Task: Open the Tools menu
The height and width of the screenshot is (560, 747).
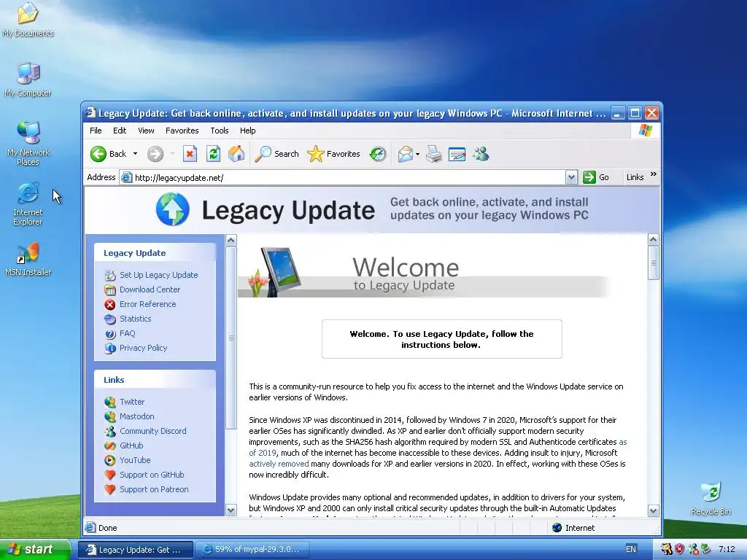Action: coord(219,131)
